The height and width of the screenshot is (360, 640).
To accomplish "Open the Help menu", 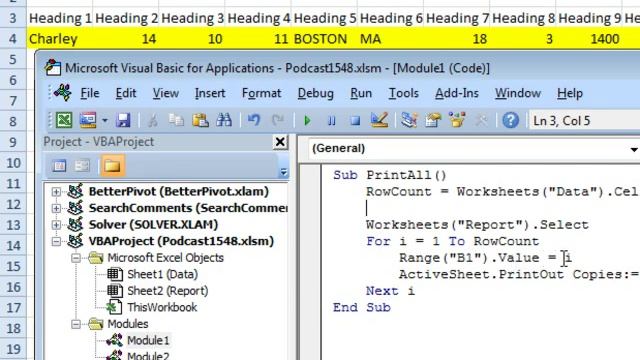I will [570, 93].
